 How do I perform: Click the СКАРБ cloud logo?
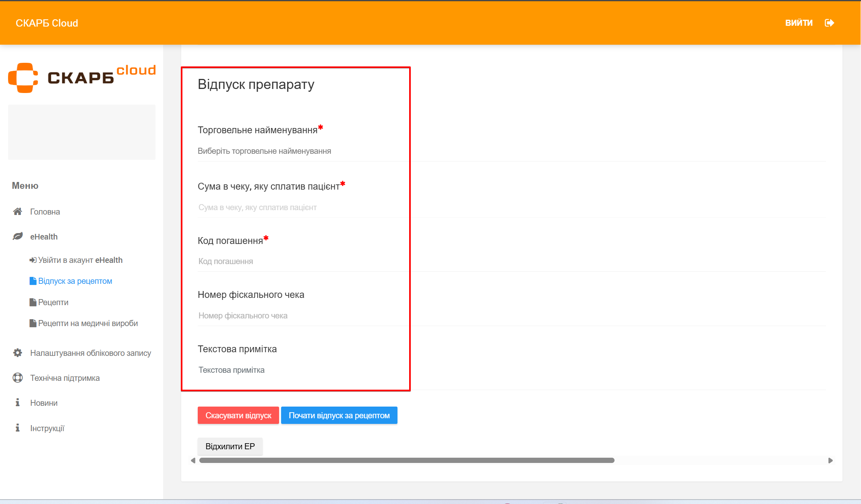point(82,77)
